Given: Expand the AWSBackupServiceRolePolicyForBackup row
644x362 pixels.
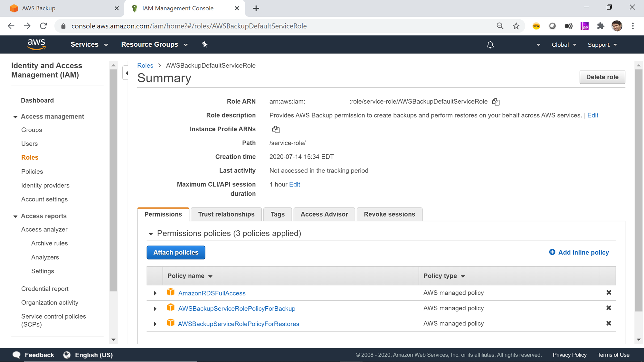Looking at the screenshot, I should click(x=155, y=309).
